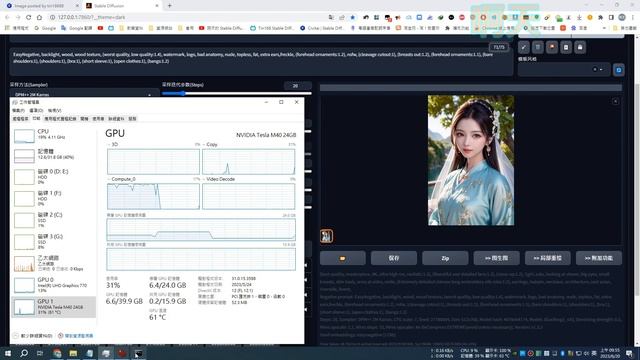Switch to Chrome on the taskbar
Viewport: 640px width, 360px height.
click(57, 353)
